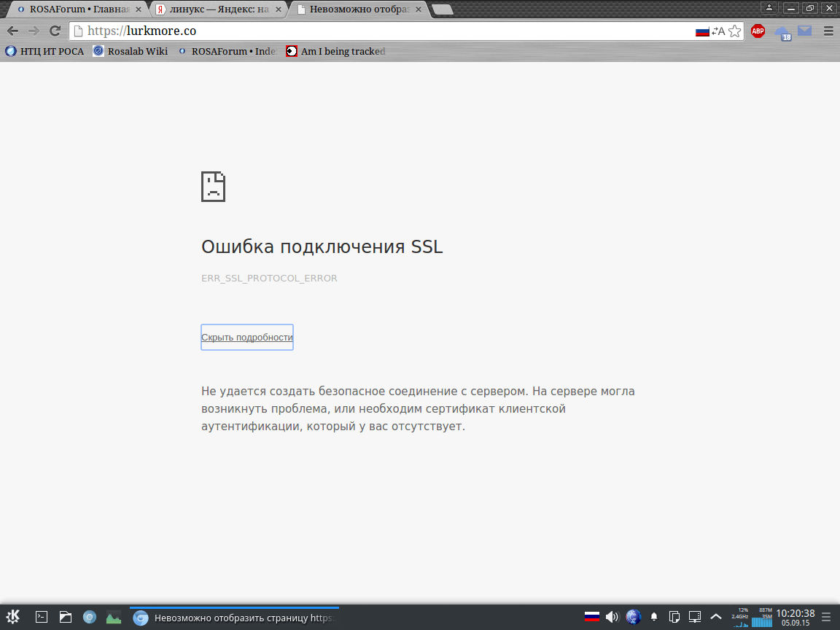This screenshot has height=630, width=840.
Task: Launch the blue browser icon in the taskbar
Action: tap(90, 617)
